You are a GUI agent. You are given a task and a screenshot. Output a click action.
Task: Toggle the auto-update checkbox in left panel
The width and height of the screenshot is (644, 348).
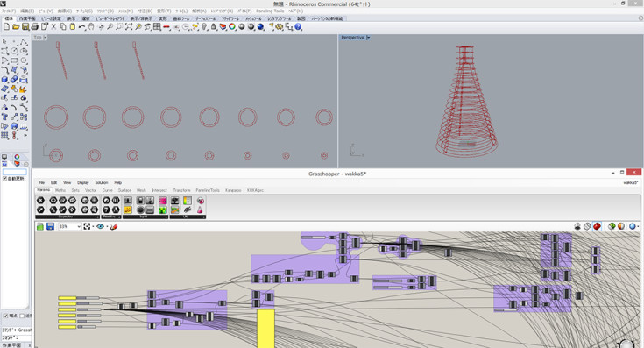point(5,179)
